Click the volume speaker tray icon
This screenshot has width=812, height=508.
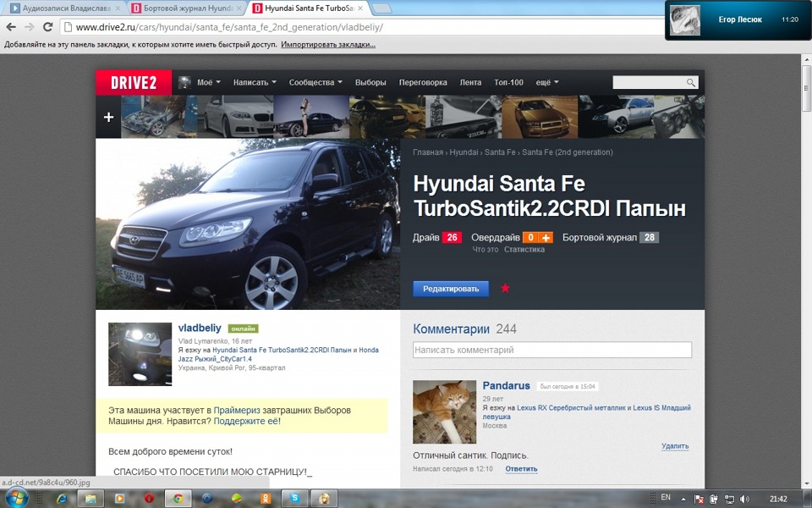point(744,500)
